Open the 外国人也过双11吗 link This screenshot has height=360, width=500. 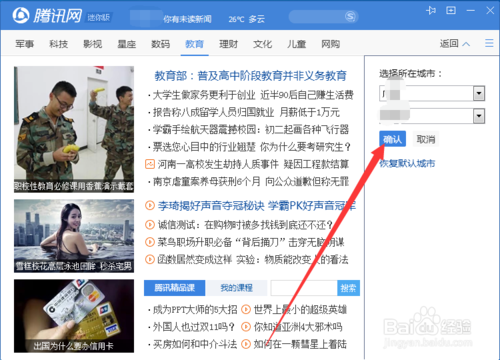[x=194, y=327]
